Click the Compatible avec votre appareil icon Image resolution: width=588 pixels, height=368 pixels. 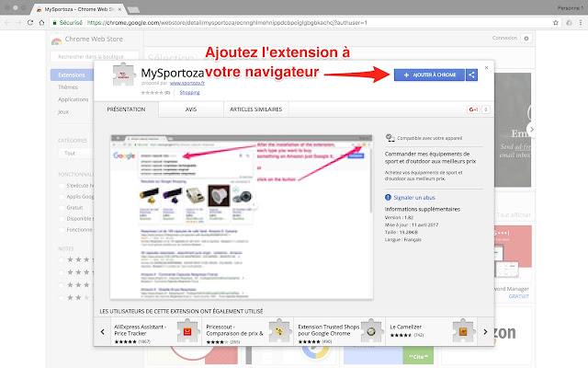[x=390, y=138]
